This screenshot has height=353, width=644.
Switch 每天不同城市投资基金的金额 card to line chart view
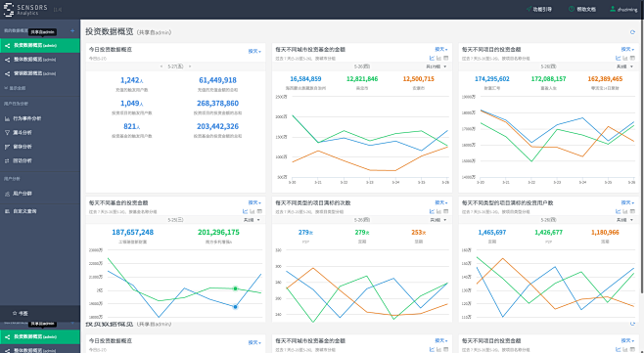(432, 59)
